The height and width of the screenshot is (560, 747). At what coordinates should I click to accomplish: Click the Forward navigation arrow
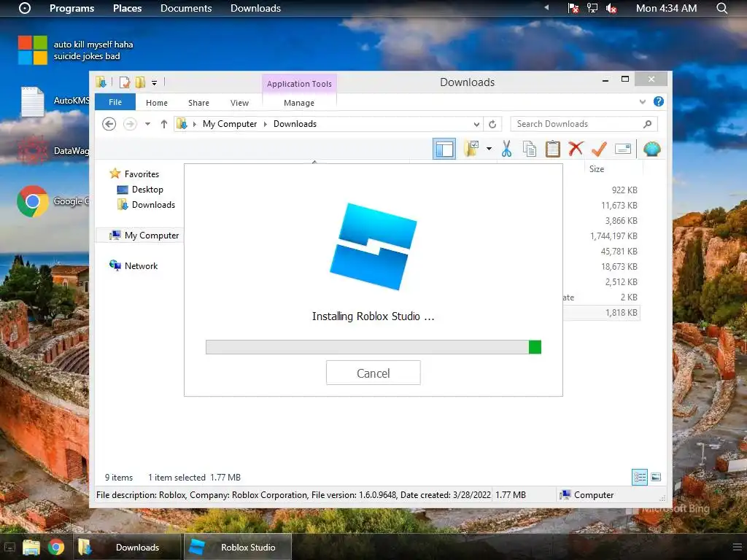(130, 124)
